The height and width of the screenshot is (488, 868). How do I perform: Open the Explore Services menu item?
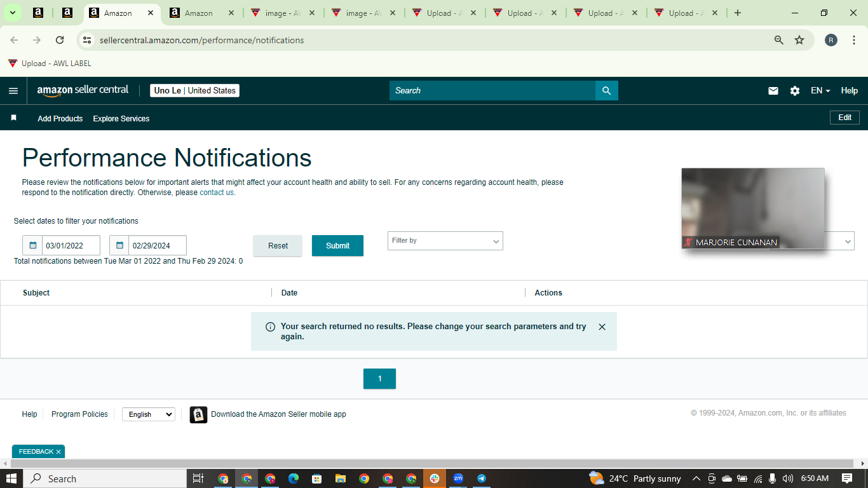(121, 119)
